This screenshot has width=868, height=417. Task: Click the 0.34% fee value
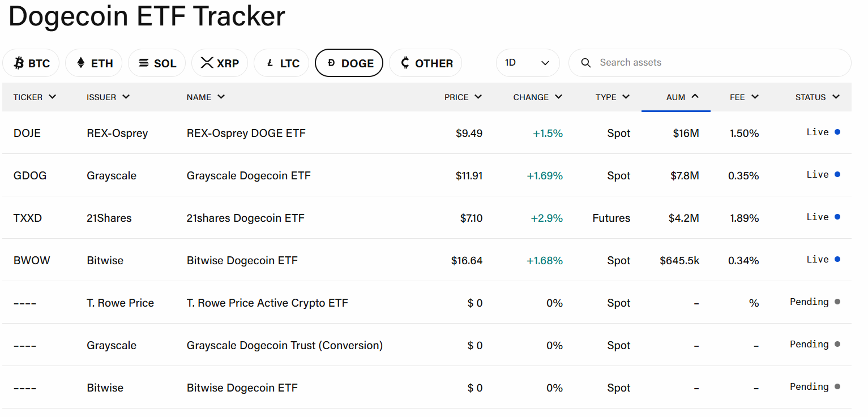(x=743, y=261)
